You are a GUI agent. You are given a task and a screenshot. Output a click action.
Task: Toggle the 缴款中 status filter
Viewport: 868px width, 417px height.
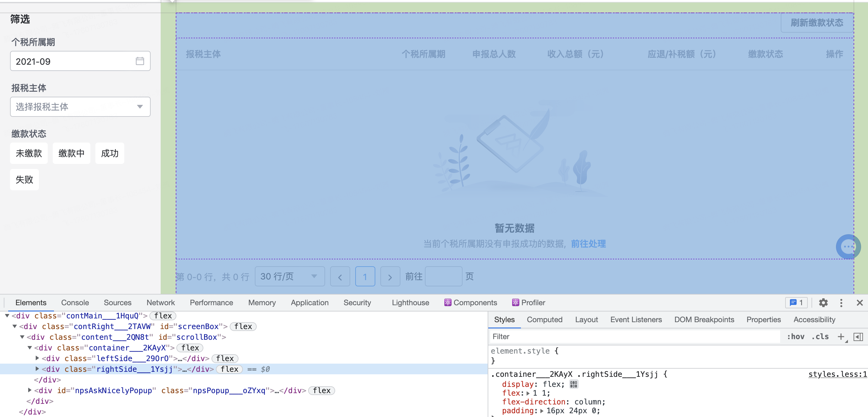72,153
